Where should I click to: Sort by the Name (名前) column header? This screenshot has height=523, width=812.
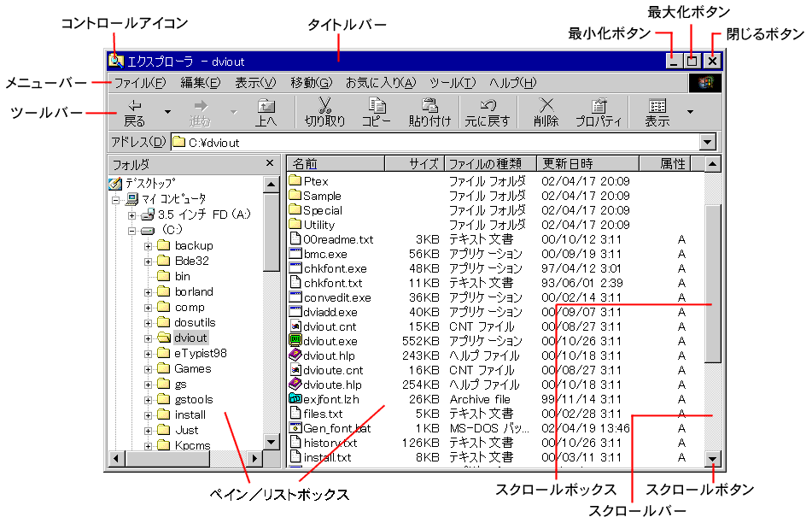click(x=336, y=164)
